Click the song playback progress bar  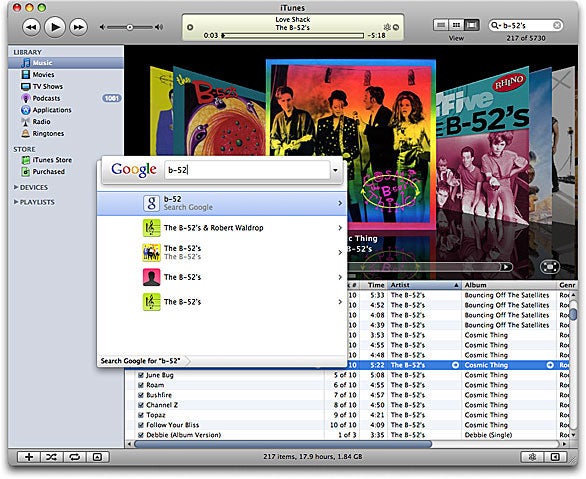pos(293,35)
